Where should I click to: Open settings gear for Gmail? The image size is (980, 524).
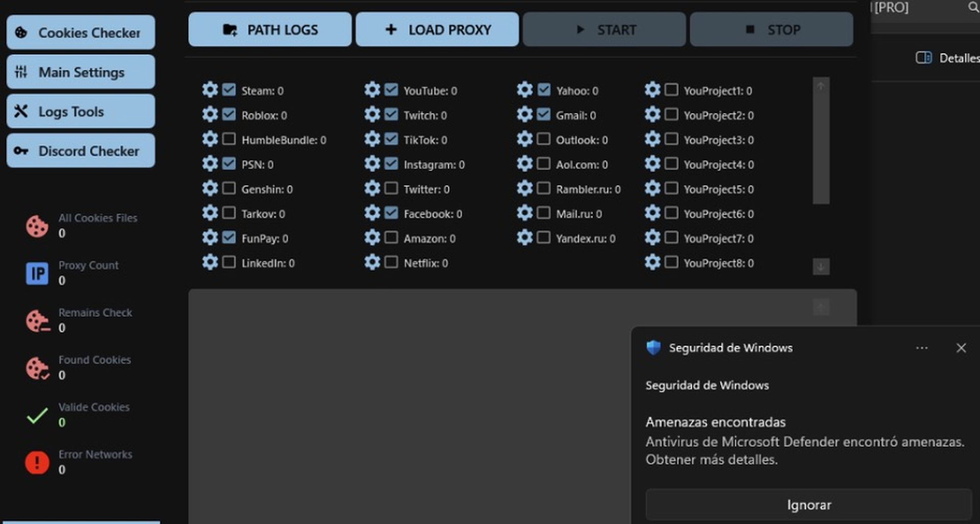[x=525, y=114]
